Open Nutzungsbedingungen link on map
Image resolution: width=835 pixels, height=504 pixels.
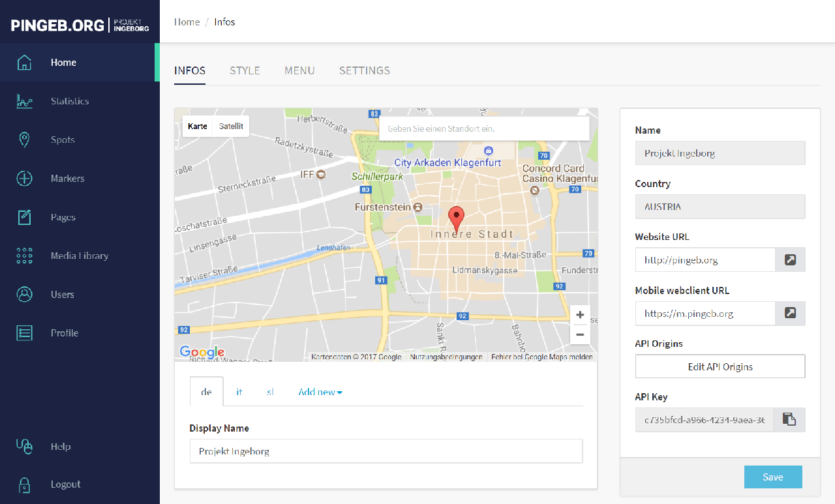click(446, 357)
